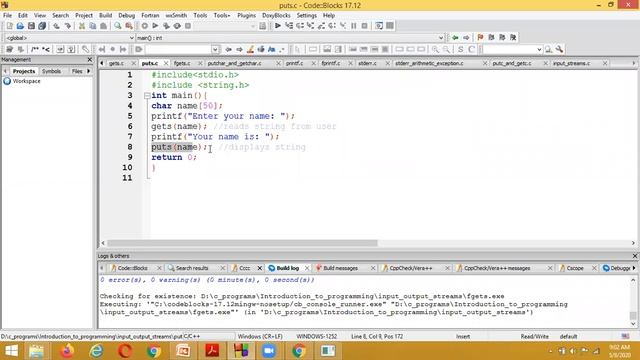
Task: Select the Workspace tree item
Action: click(x=26, y=81)
